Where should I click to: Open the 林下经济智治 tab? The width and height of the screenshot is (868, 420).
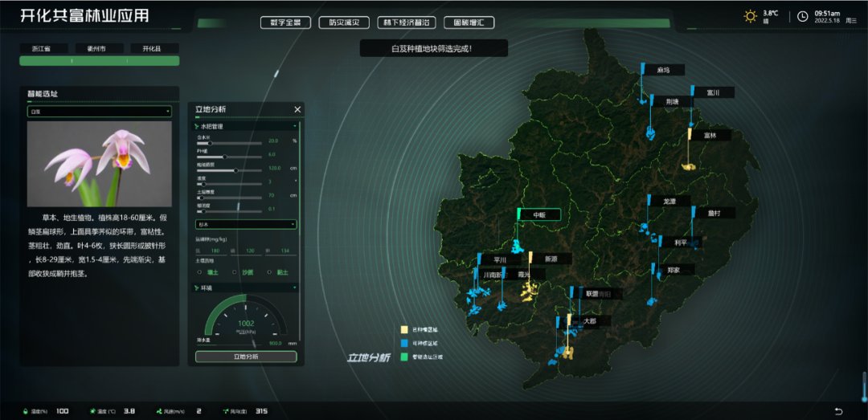(407, 22)
